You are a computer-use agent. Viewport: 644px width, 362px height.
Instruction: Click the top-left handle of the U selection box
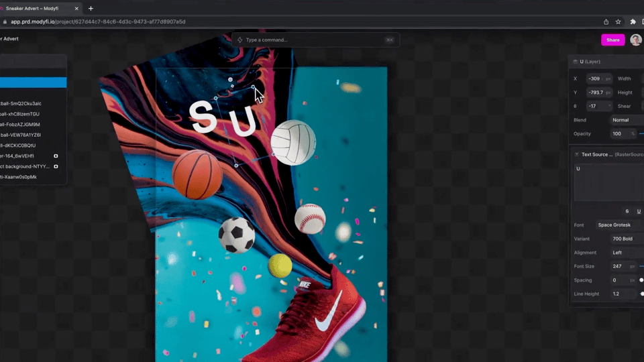[215, 98]
